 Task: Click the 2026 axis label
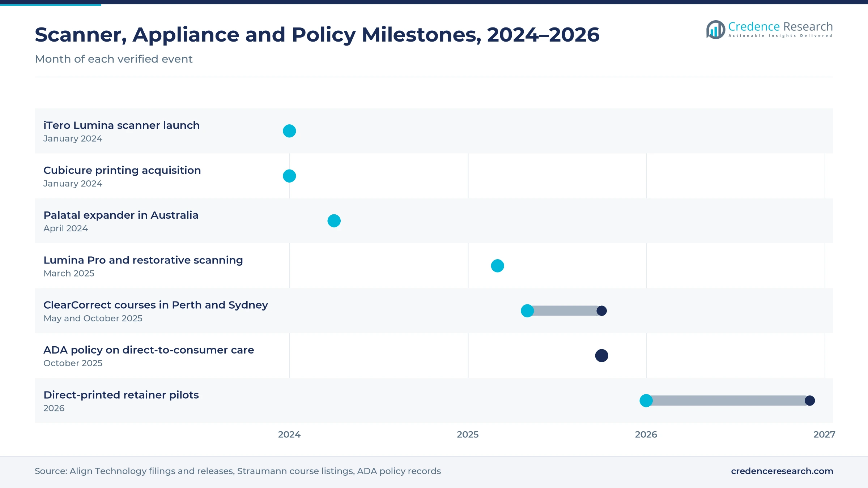tap(646, 435)
